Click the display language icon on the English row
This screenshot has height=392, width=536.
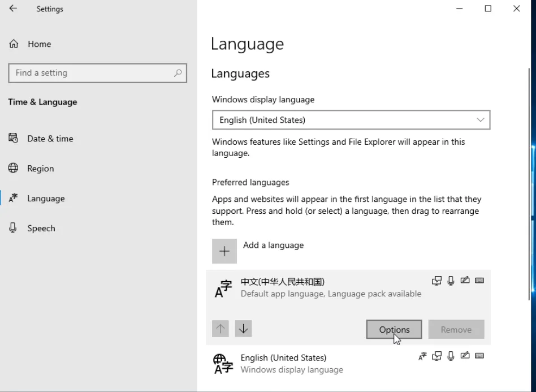point(422,356)
